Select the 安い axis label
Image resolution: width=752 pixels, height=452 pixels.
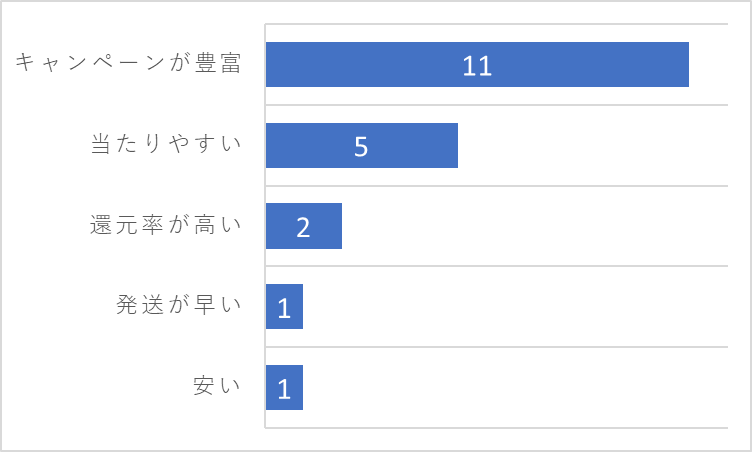click(x=217, y=385)
